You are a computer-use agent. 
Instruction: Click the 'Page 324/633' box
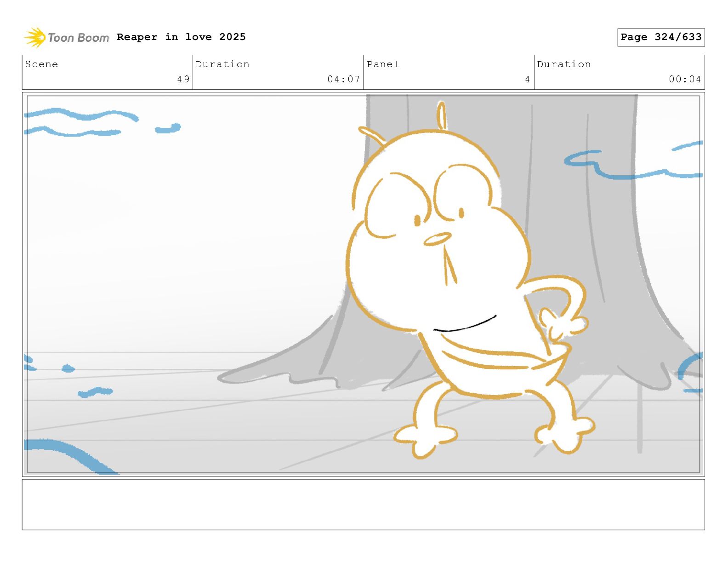(x=661, y=37)
